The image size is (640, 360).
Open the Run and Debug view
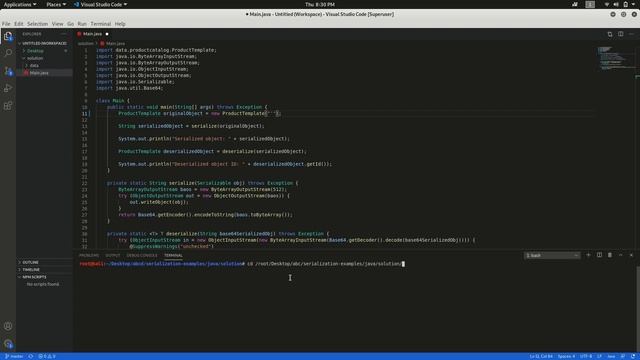(x=8, y=88)
